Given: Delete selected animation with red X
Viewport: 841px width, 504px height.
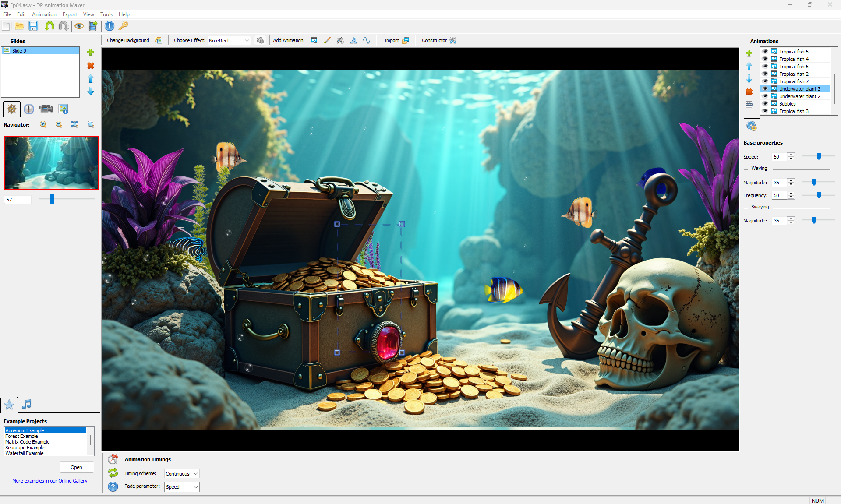Looking at the screenshot, I should point(749,92).
